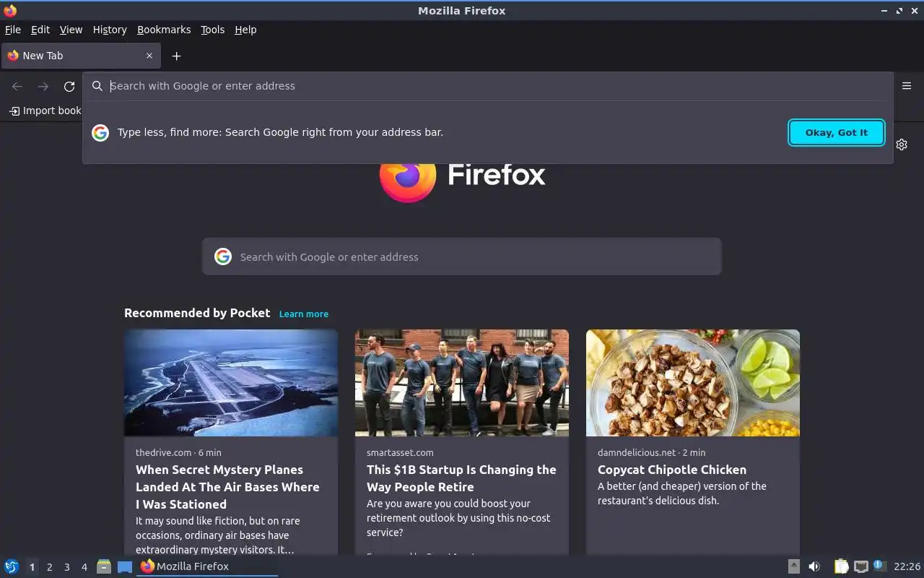The image size is (924, 578).
Task: Open the View menu
Action: 71,30
